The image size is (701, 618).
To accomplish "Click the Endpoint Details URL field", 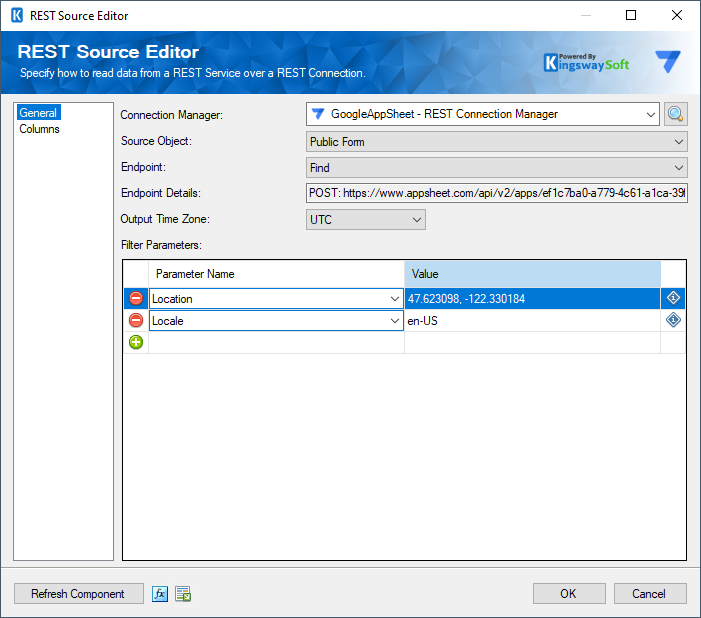I will (x=497, y=193).
